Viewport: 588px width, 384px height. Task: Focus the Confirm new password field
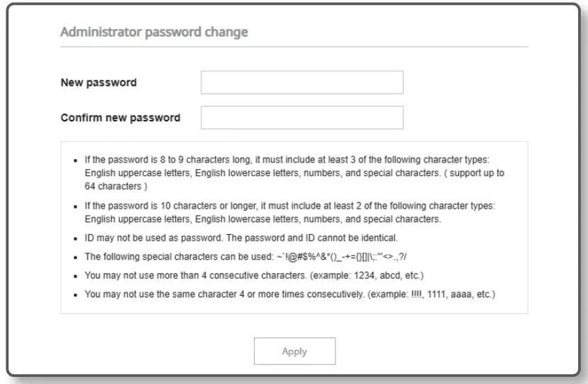coord(301,118)
